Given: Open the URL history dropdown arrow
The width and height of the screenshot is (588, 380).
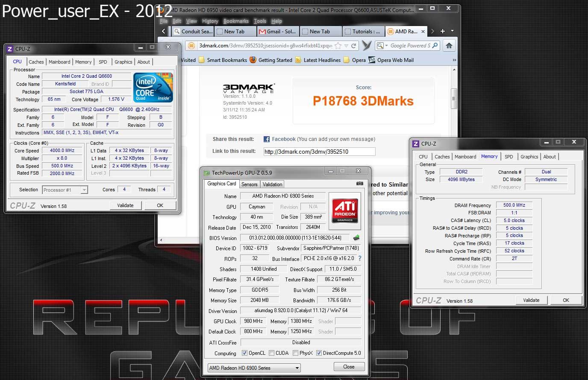Looking at the screenshot, I should pos(346,46).
